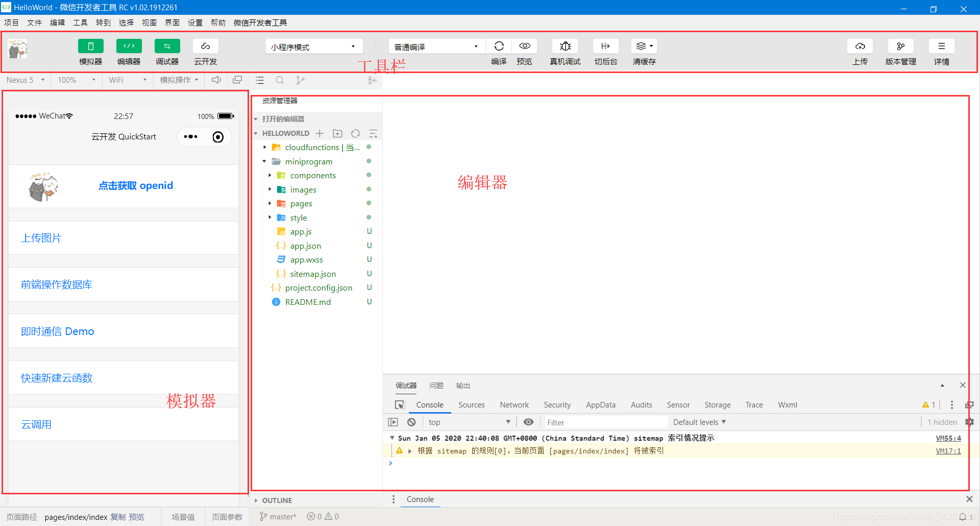Switch to the Wxml tab
Viewport: 980px width, 526px height.
coord(787,405)
